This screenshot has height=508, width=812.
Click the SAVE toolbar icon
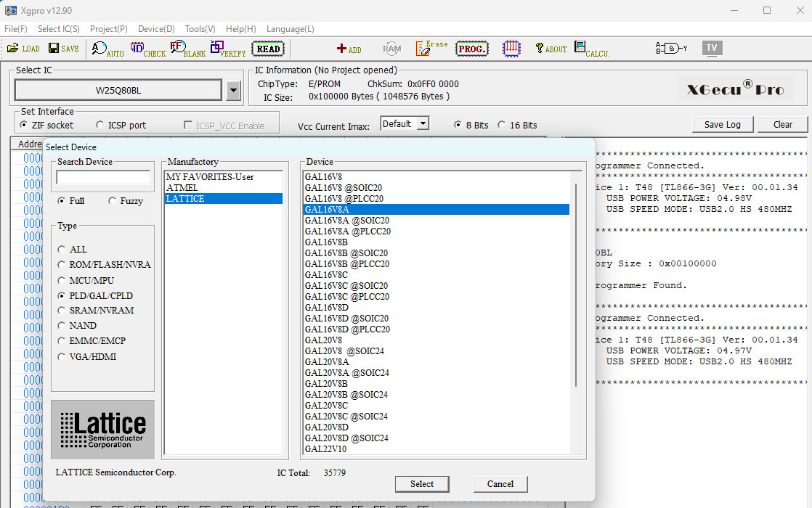(x=64, y=49)
